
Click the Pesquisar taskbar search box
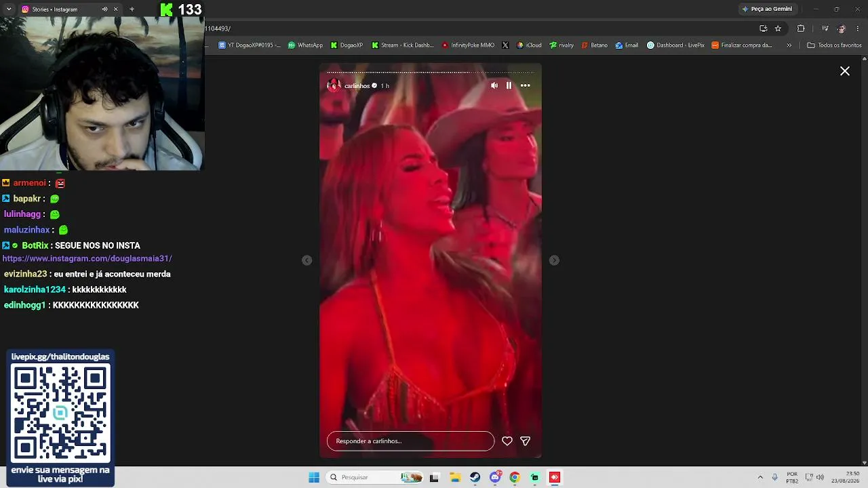374,477
